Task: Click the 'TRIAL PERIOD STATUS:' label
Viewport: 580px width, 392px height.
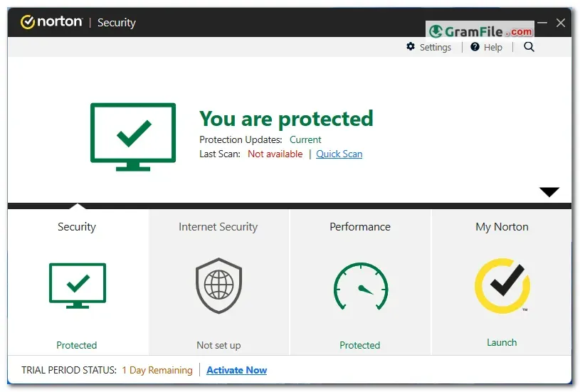Action: (x=69, y=370)
